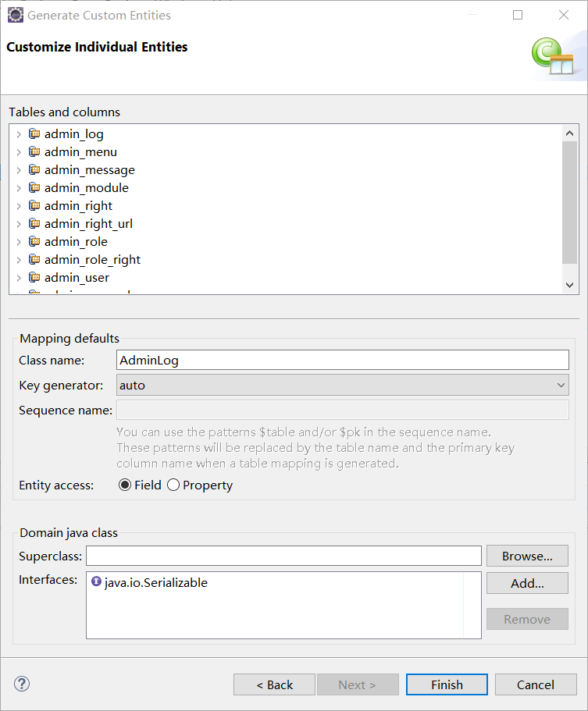Select Property entity access
Screen dimensions: 588x711
(x=173, y=485)
